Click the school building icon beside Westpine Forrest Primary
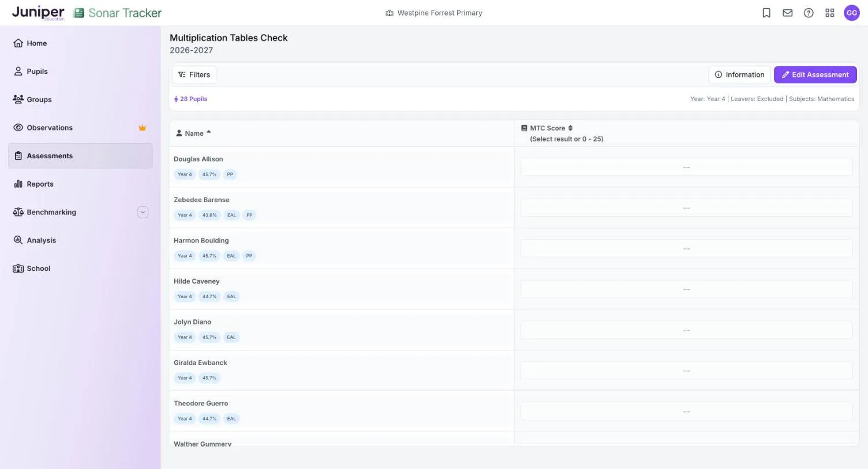The image size is (868, 469). 390,13
